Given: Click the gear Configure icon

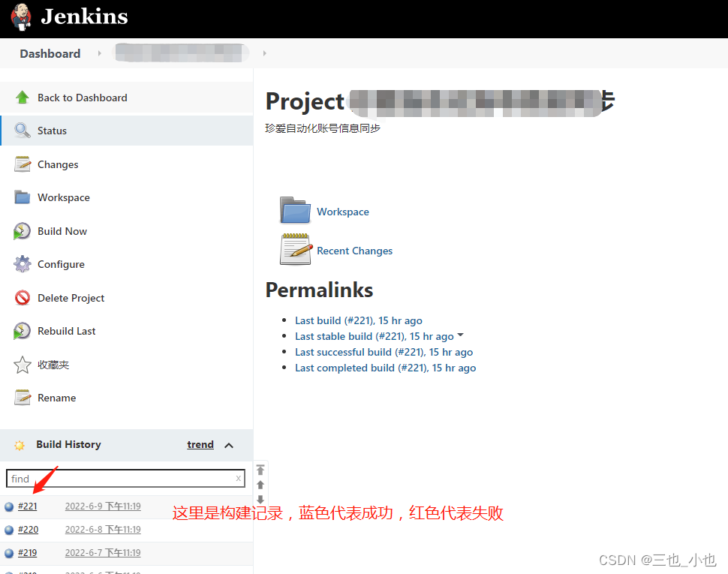Looking at the screenshot, I should point(23,264).
